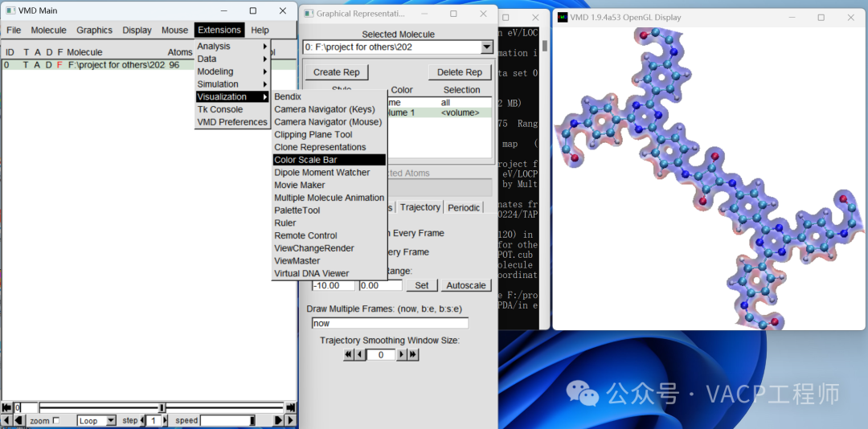Decrease smoothing window size by one
Image resolution: width=868 pixels, height=429 pixels.
point(360,355)
